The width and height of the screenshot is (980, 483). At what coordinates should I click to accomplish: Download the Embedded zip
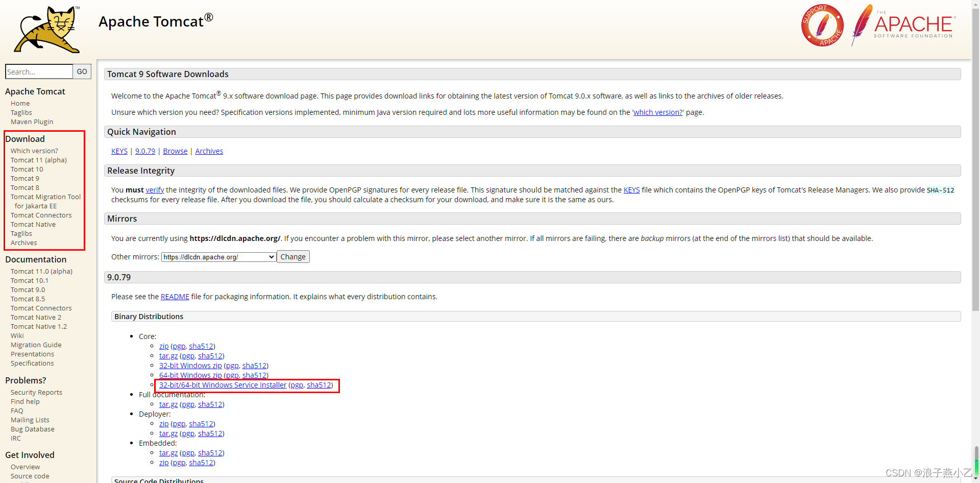tap(164, 463)
